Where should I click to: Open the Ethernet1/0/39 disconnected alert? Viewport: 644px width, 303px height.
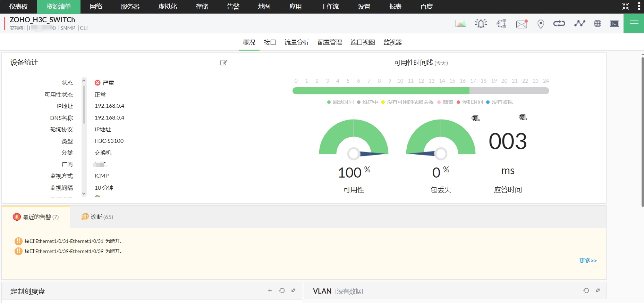tap(74, 251)
